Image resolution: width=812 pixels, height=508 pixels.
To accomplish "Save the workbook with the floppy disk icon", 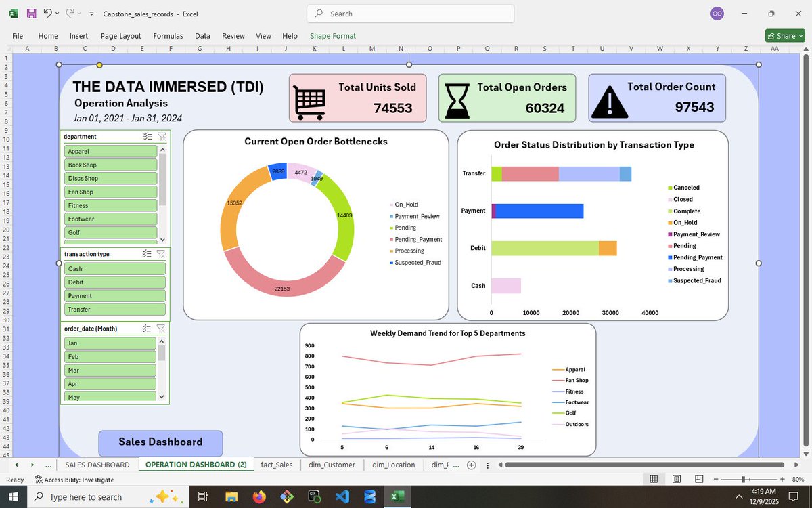I will pos(31,13).
